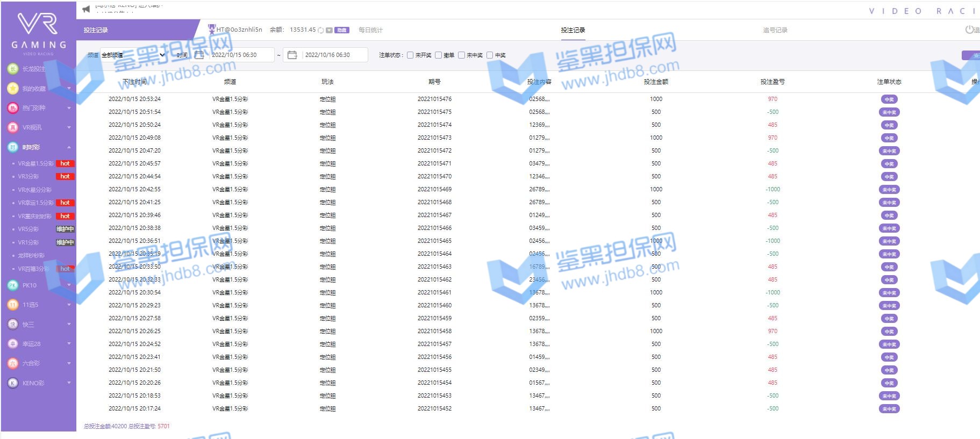Open the end date calendar icon

[x=292, y=55]
